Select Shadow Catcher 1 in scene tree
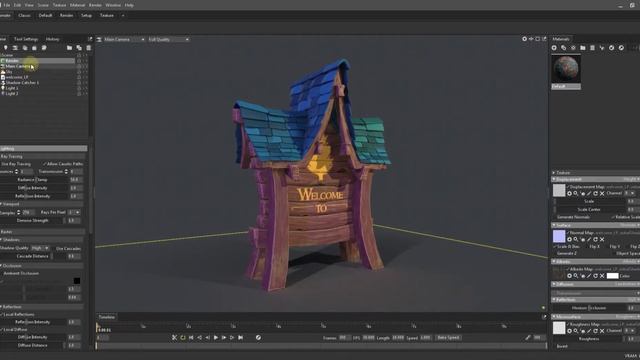Image resolution: width=640 pixels, height=360 pixels. [22, 82]
